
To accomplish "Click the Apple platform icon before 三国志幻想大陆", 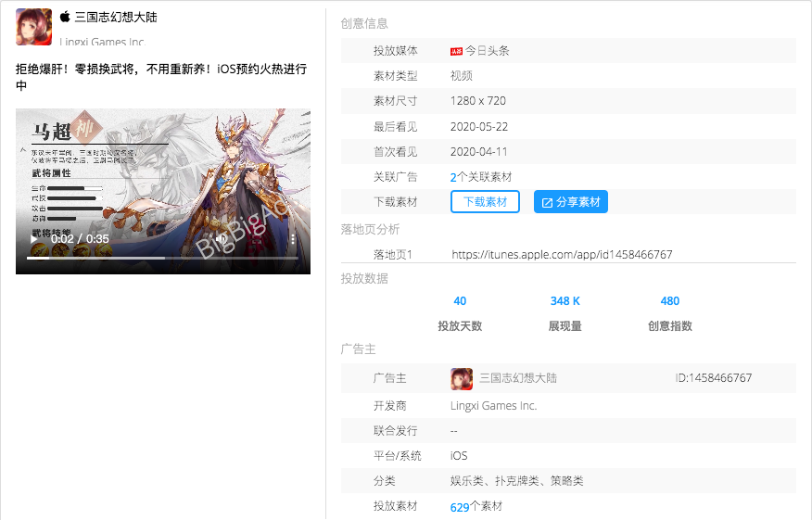I will click(65, 17).
